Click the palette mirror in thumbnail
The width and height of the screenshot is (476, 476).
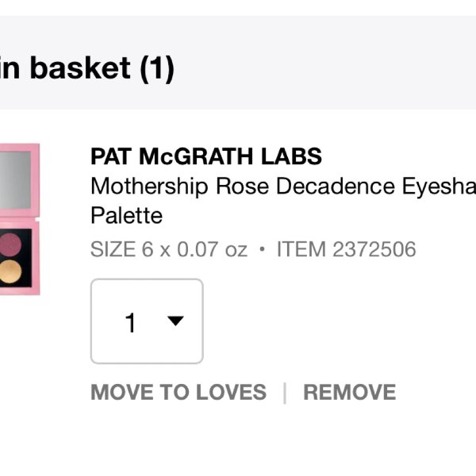click(15, 180)
